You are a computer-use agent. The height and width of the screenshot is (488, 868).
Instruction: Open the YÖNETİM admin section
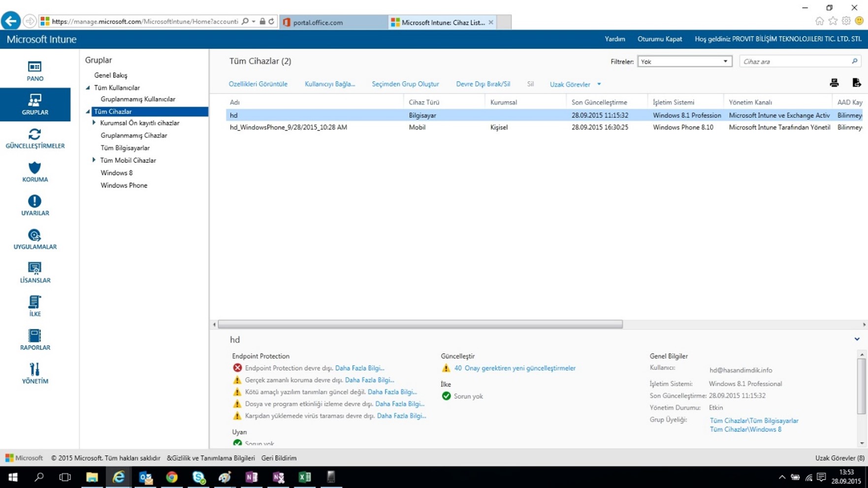(x=34, y=373)
